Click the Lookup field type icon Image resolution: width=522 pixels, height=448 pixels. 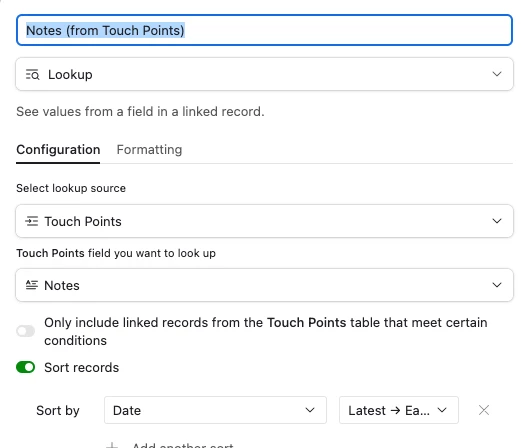tap(32, 74)
